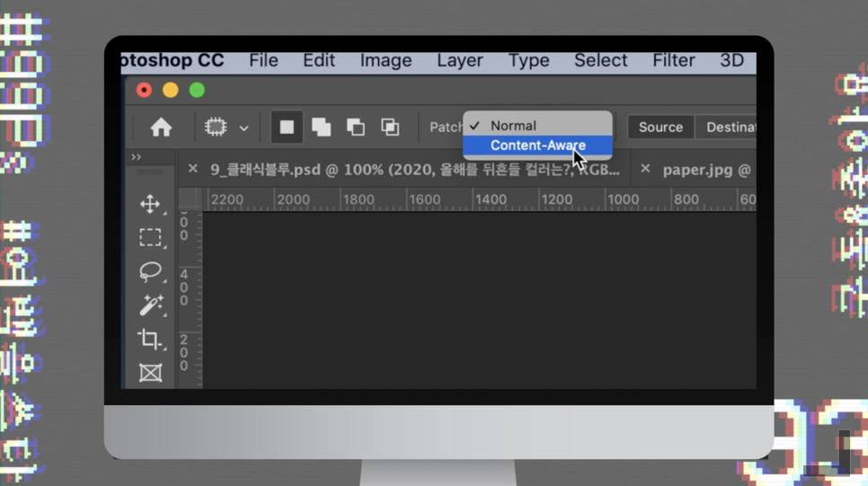Open the Photoshop CC application menu

173,60
